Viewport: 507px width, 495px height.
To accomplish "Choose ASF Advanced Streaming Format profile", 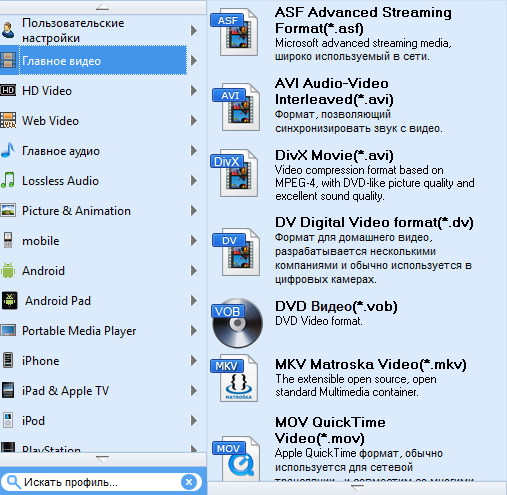I will (357, 34).
